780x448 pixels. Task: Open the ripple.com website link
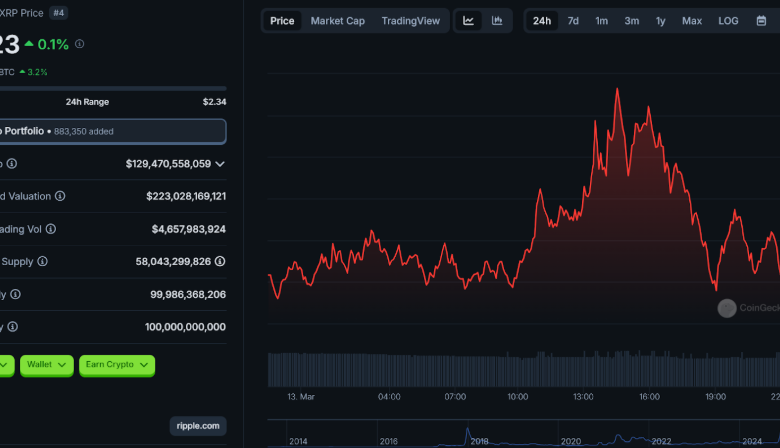click(197, 426)
